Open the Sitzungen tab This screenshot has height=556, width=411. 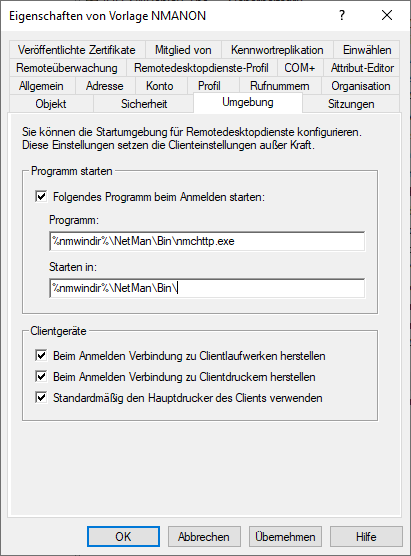click(351, 104)
